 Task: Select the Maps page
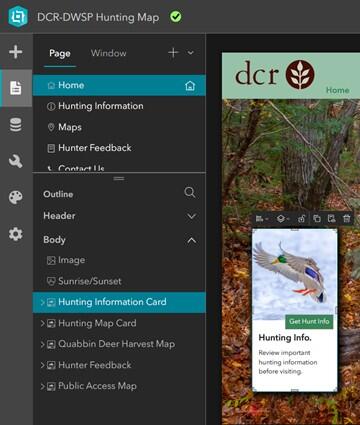(119, 127)
